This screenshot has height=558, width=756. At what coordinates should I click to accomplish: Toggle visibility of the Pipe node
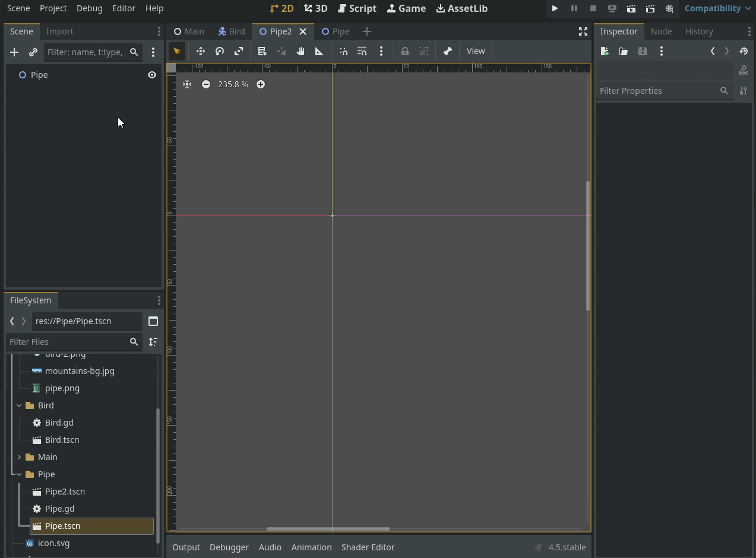click(x=152, y=75)
